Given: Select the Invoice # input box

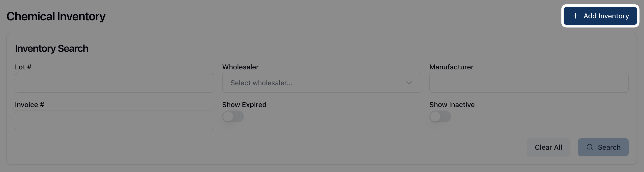Looking at the screenshot, I should (x=114, y=120).
